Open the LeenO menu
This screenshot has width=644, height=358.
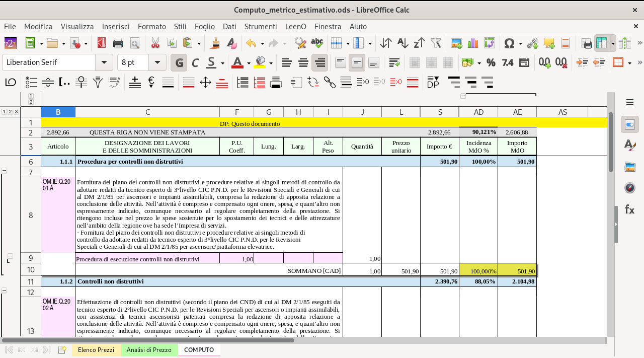295,26
